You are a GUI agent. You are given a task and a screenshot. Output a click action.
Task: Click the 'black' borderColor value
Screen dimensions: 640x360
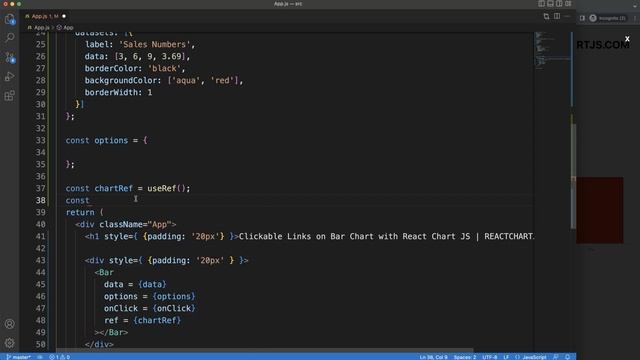point(164,69)
